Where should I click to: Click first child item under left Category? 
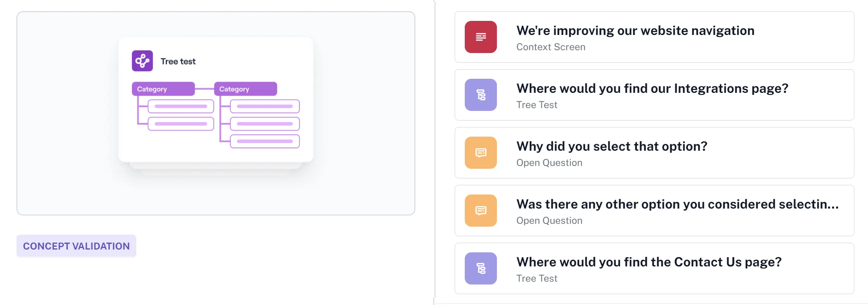181,106
